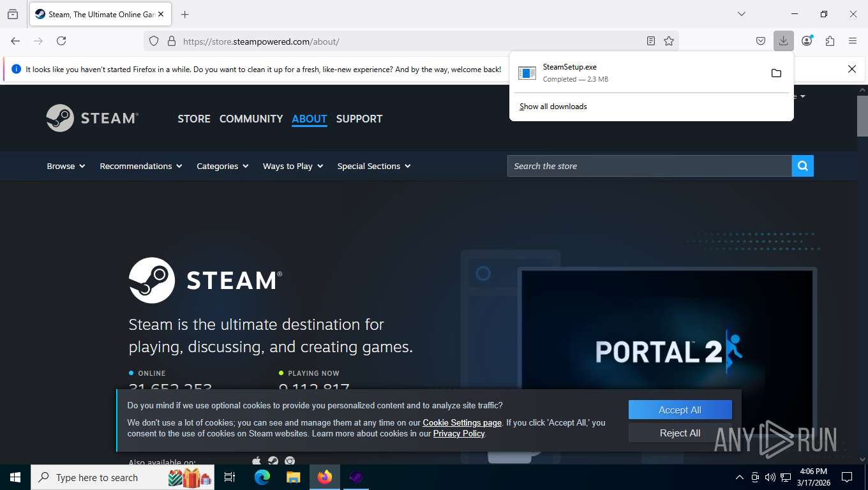
Task: Open a new tab with plus button
Action: click(x=185, y=14)
